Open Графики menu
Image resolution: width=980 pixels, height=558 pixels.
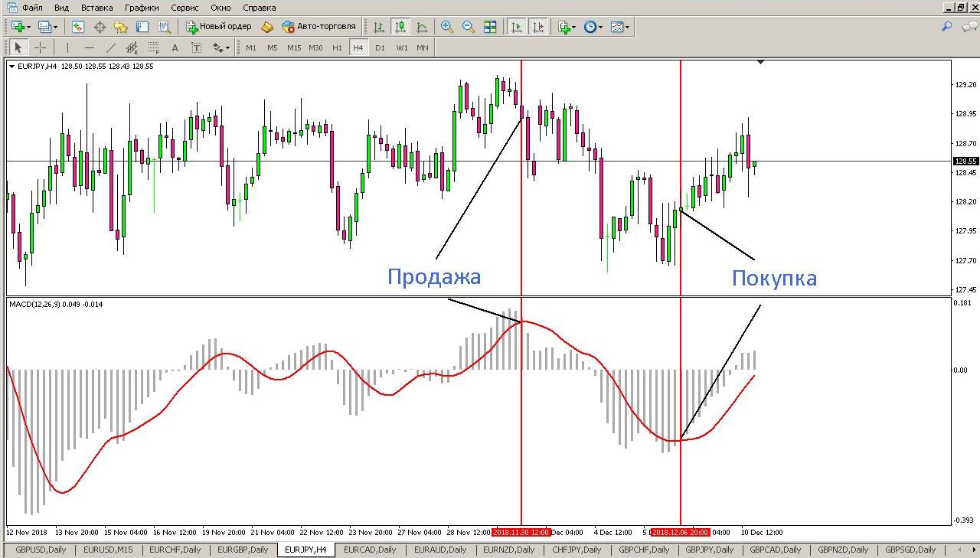(x=142, y=8)
